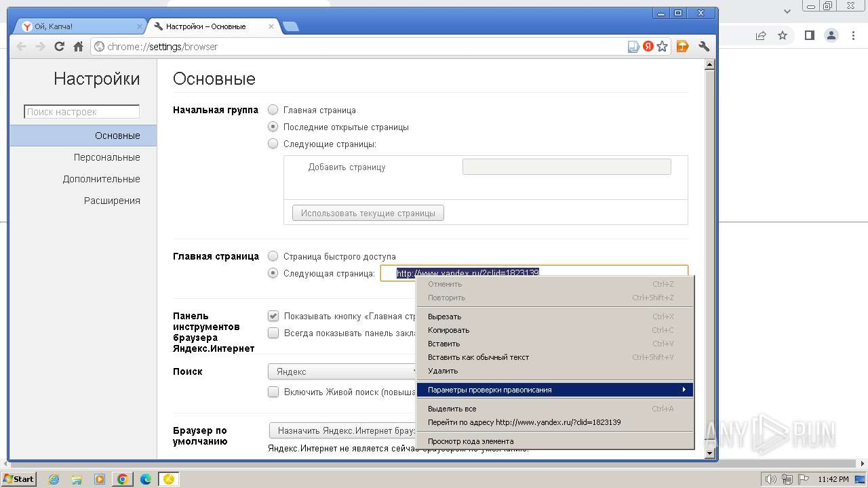Click the 'Поиск настроек' search field
Image resolution: width=868 pixels, height=488 pixels.
click(81, 112)
